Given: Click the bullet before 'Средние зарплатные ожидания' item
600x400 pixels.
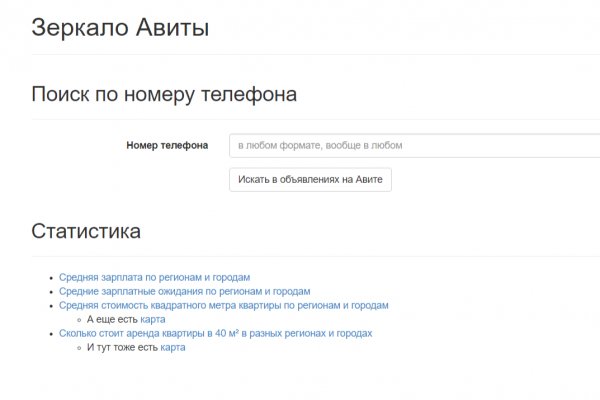Looking at the screenshot, I should pyautogui.click(x=50, y=291).
